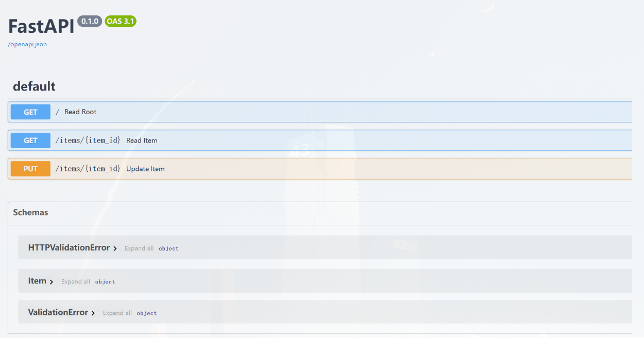Expand the PUT /items/{item_id} path
The height and width of the screenshot is (338, 644).
point(88,169)
